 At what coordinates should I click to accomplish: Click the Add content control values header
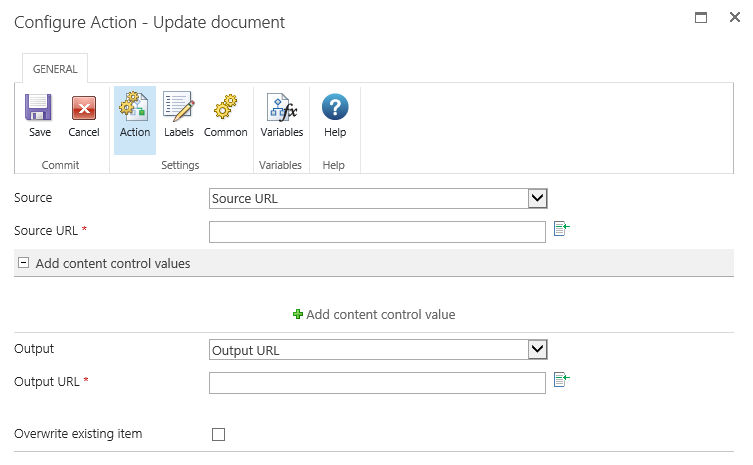[x=113, y=264]
